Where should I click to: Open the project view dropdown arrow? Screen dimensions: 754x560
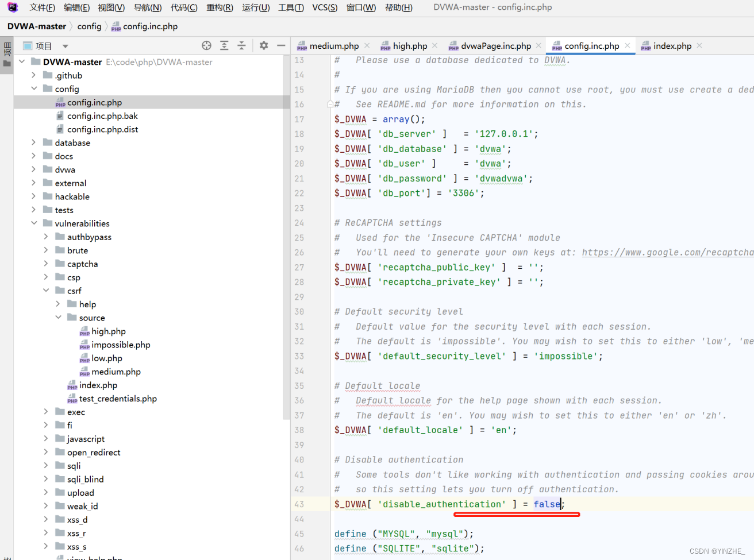click(x=65, y=46)
